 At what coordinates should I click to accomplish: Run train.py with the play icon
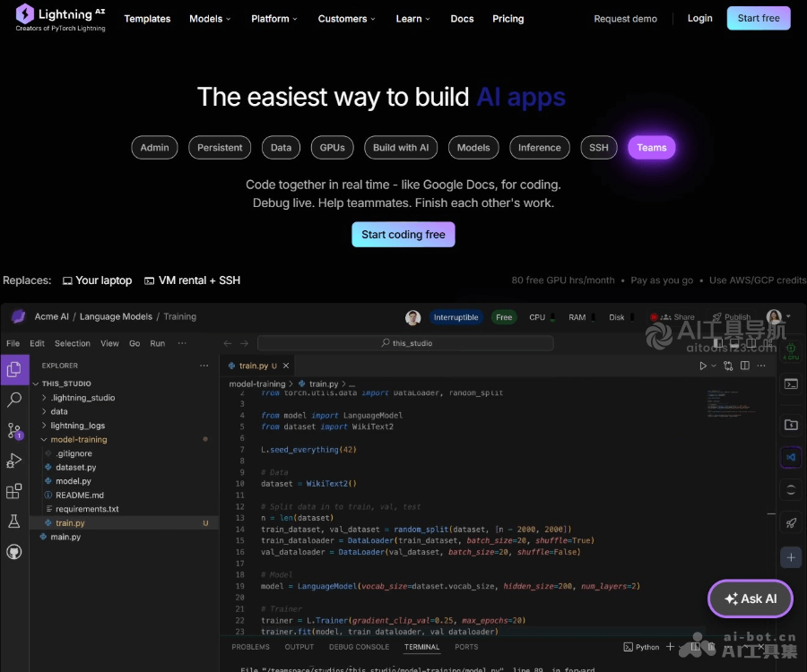[702, 366]
